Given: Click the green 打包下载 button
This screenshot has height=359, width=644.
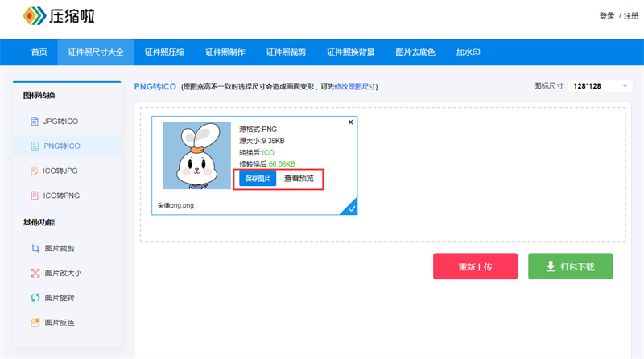Looking at the screenshot, I should pos(570,266).
